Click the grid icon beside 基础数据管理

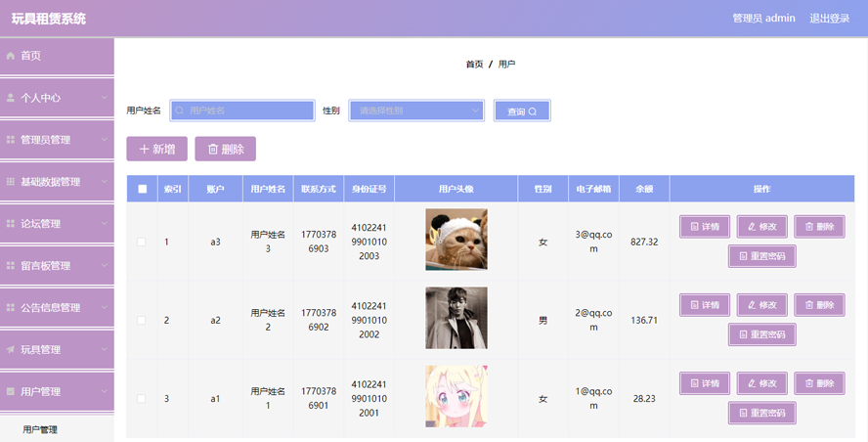10,182
